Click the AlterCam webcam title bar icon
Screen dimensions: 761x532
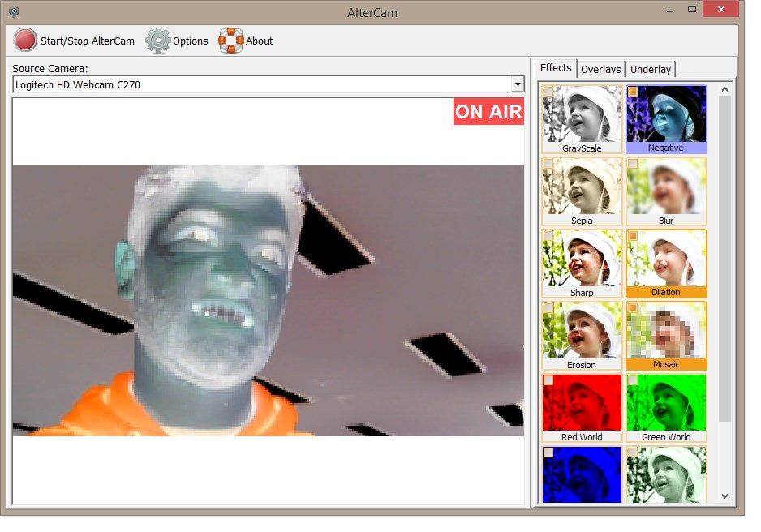pyautogui.click(x=14, y=11)
